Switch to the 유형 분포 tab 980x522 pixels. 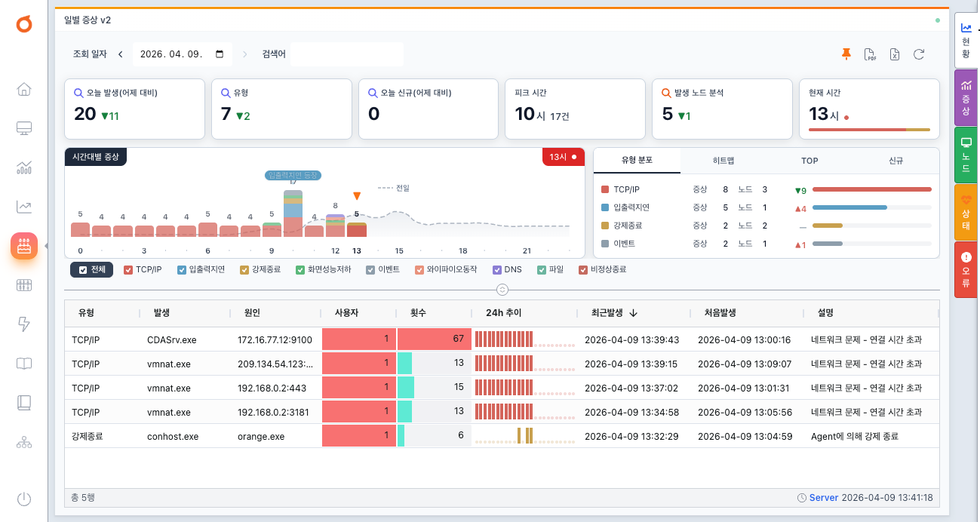(x=637, y=161)
